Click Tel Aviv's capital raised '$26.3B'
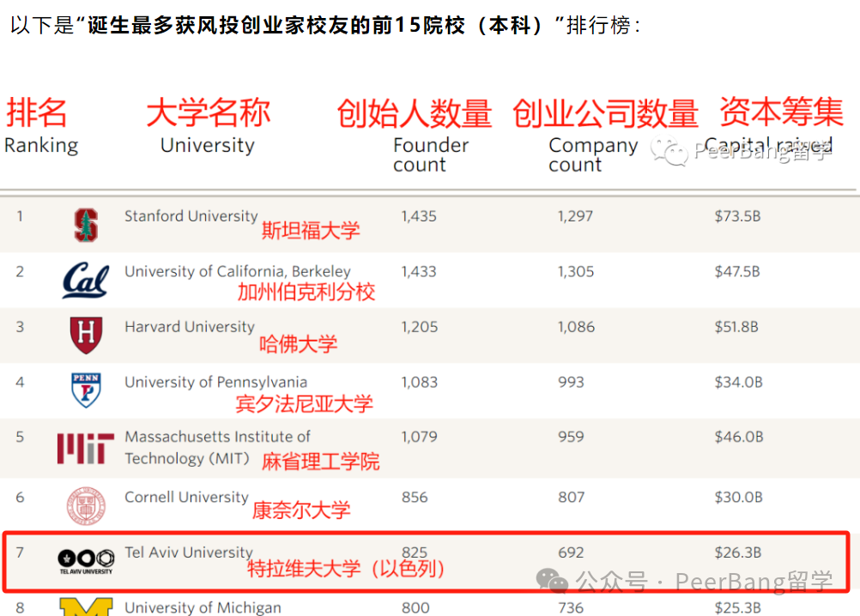The image size is (860, 616). pos(738,552)
